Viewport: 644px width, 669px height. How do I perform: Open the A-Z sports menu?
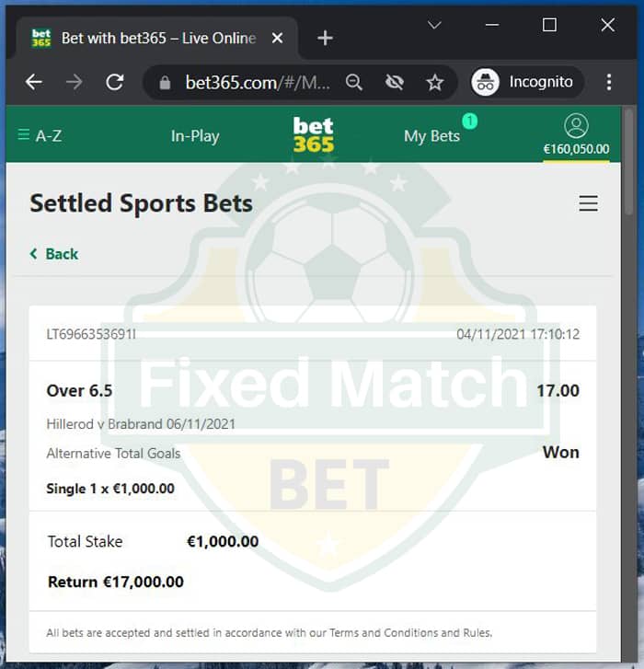coord(40,135)
